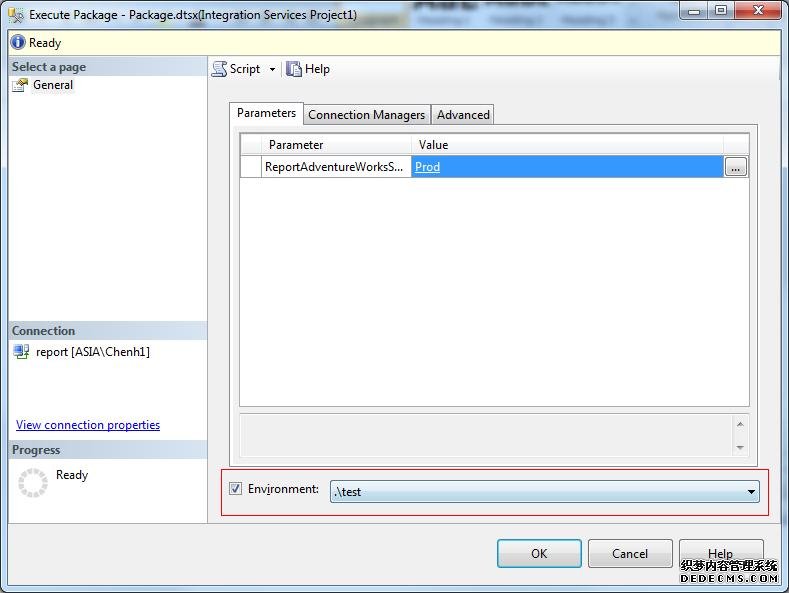Select the Parameters tab

(x=266, y=113)
